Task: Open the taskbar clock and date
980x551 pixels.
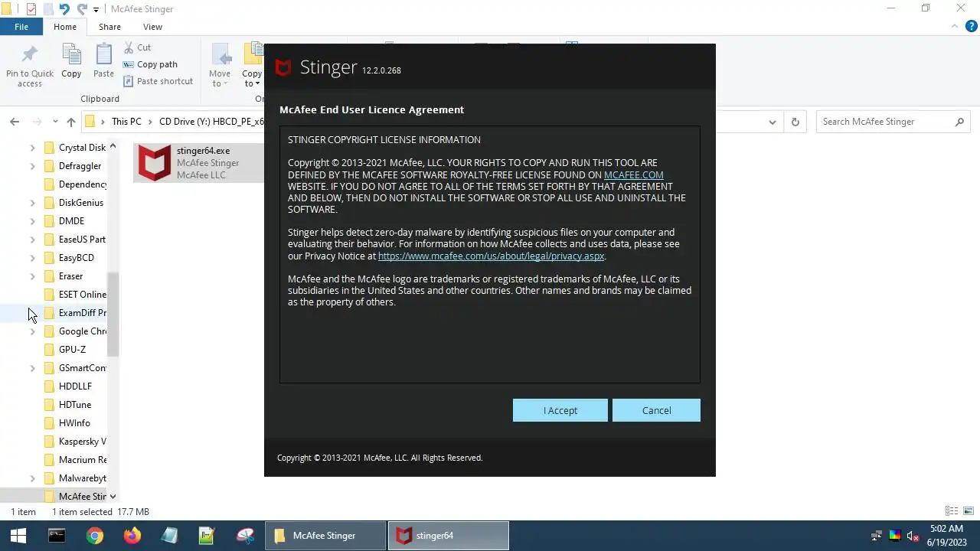Action: click(946, 536)
